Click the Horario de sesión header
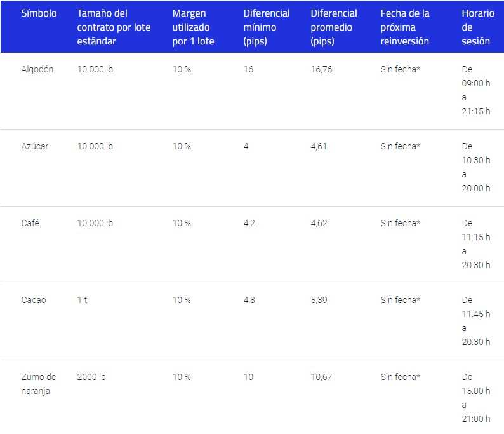This screenshot has height=434, width=504. (477, 27)
